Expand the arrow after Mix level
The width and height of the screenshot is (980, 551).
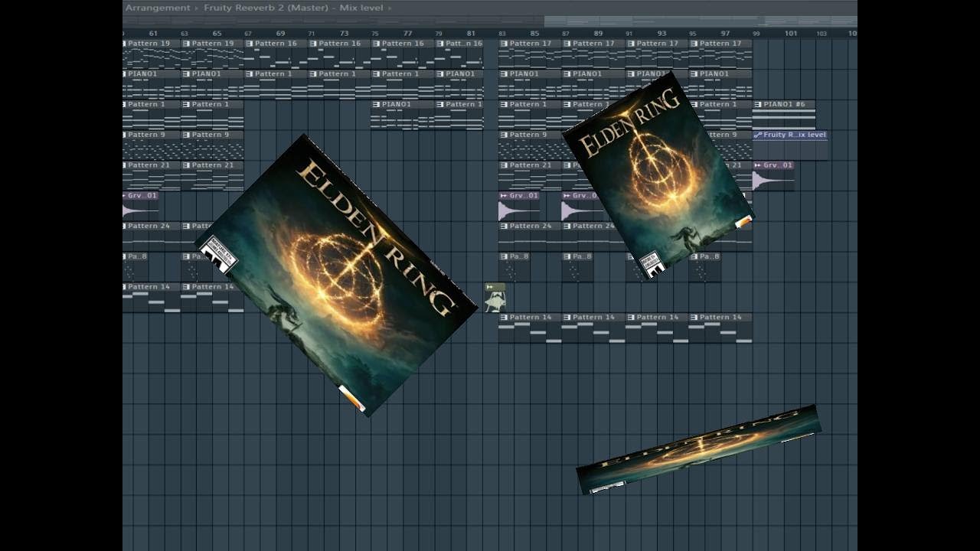coord(390,8)
